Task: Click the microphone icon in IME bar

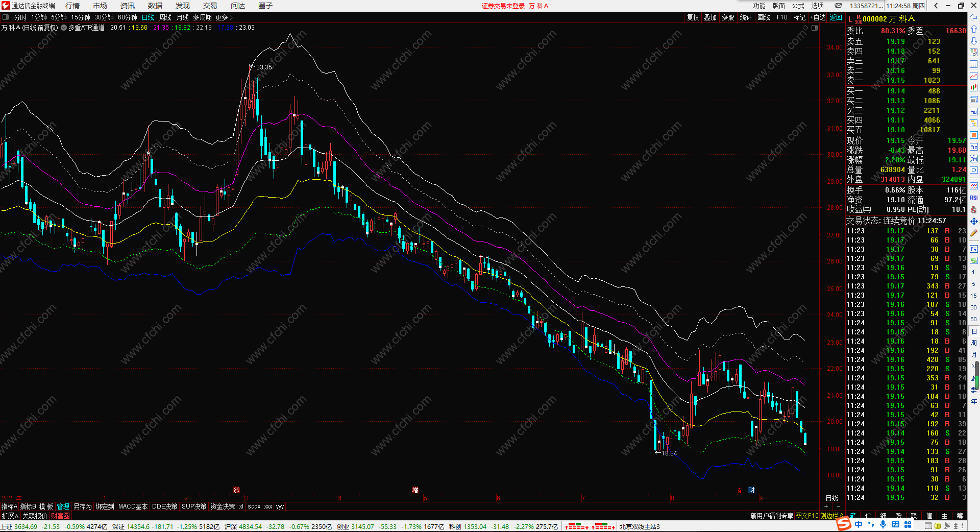Action: click(883, 524)
